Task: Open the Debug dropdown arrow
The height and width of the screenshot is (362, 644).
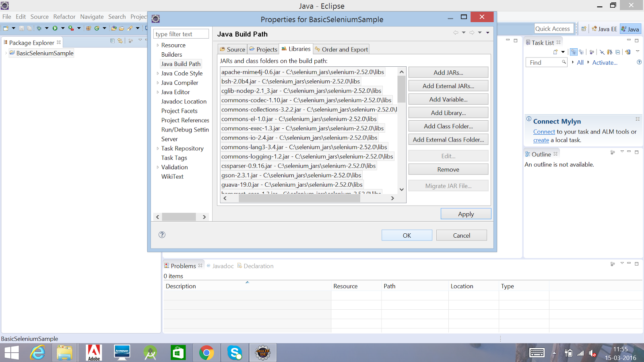Action: click(47, 28)
